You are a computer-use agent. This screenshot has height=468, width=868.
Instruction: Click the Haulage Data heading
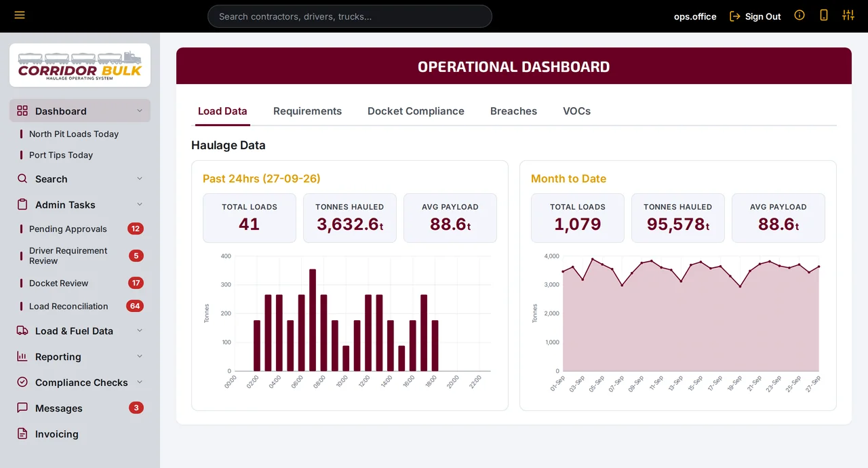coord(229,145)
